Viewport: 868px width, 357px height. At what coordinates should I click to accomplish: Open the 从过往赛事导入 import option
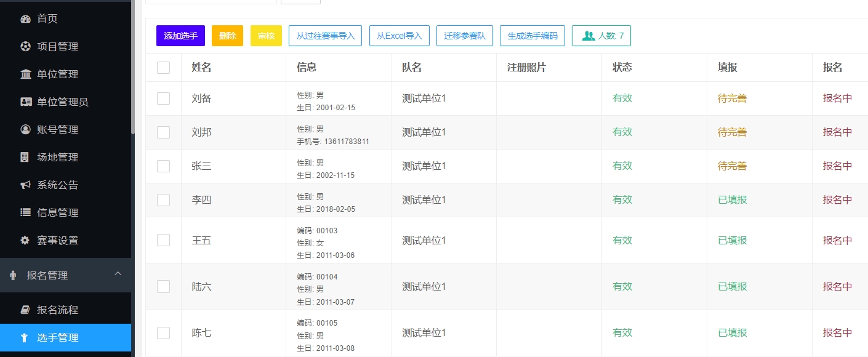pos(325,35)
